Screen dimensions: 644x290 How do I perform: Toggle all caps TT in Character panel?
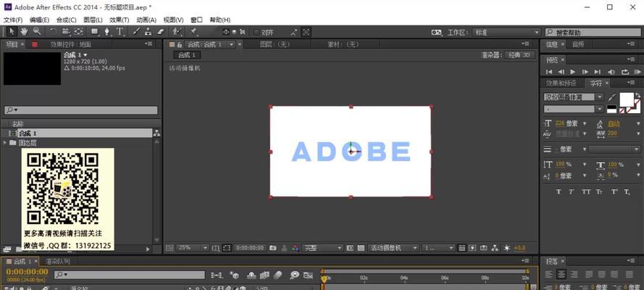(x=586, y=192)
